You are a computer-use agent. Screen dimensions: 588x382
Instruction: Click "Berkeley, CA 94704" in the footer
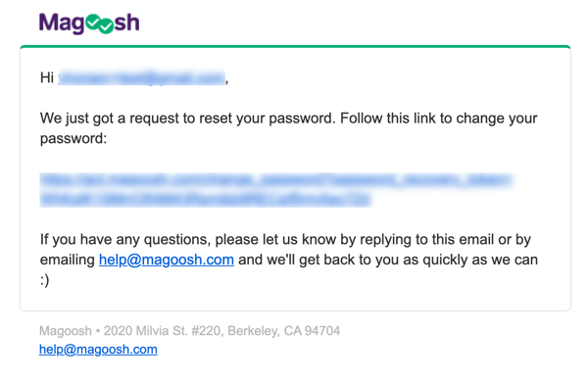(x=284, y=331)
